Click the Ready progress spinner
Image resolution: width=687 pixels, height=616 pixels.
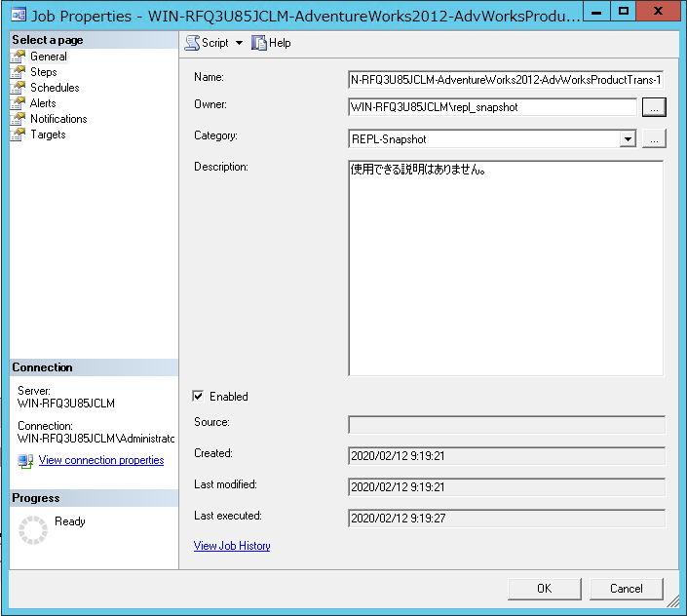pos(33,530)
